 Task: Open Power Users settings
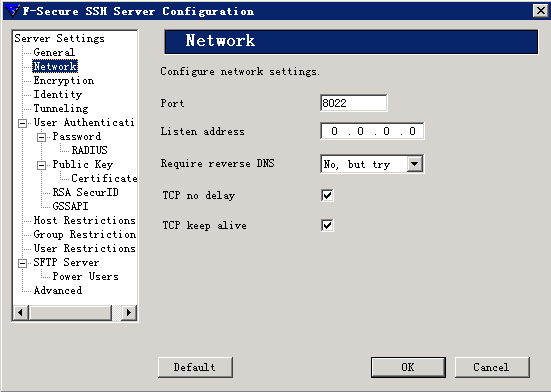pos(85,277)
